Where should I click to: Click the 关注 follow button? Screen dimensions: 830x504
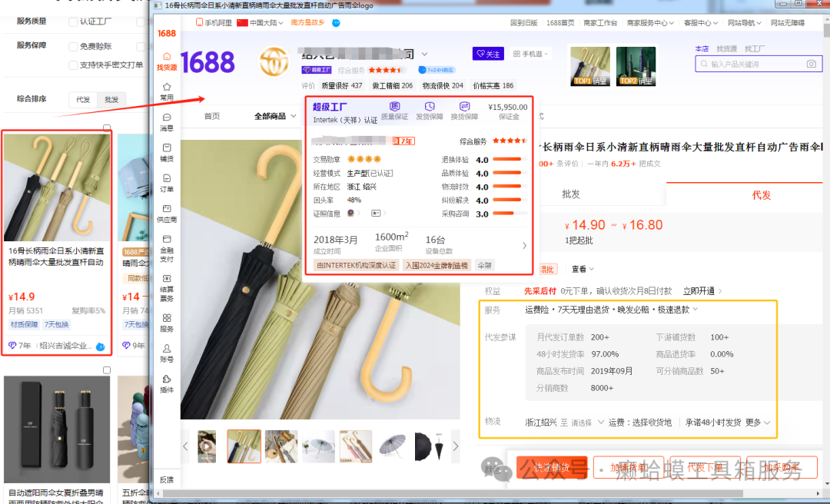pos(488,54)
